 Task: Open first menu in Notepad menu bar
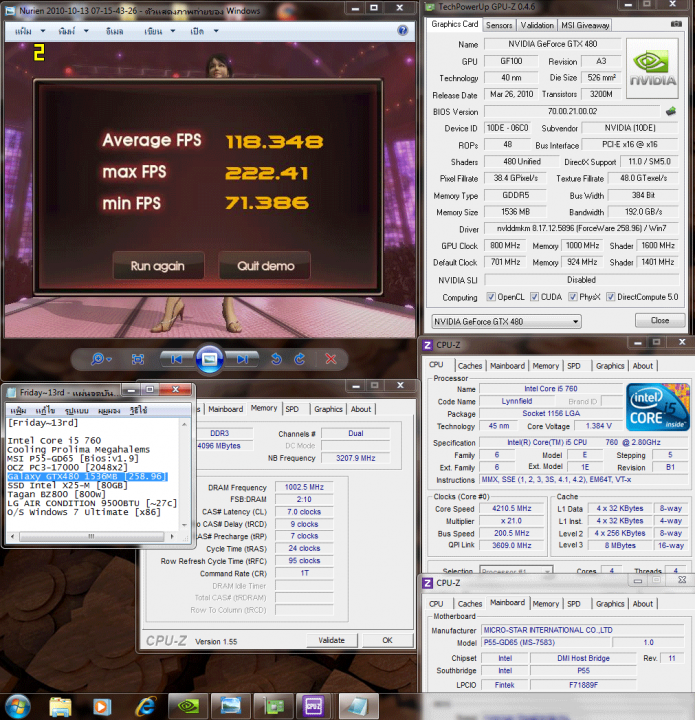(18, 410)
